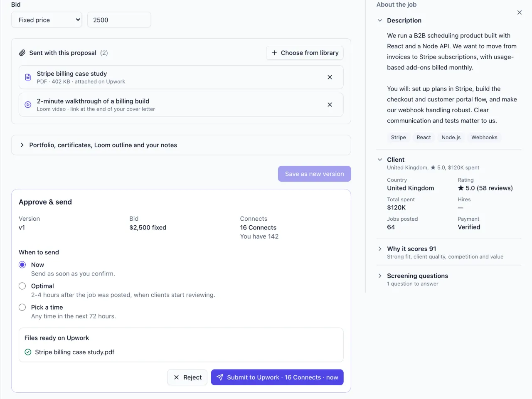Open the Fixed price bid type dropdown
532x399 pixels.
click(47, 20)
